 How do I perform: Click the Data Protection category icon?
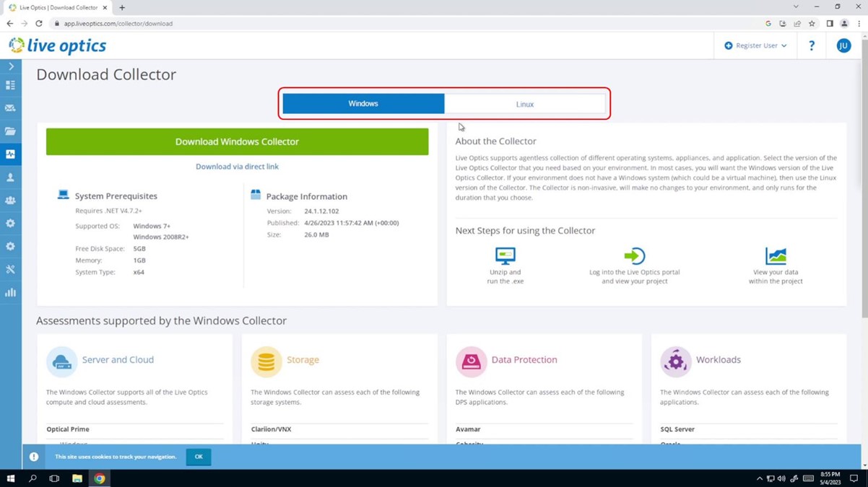coord(471,361)
